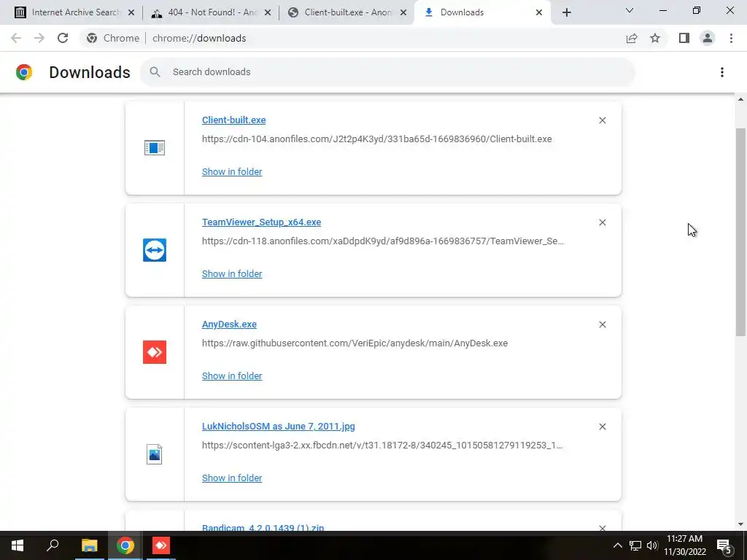The height and width of the screenshot is (560, 747).
Task: Click the raw.githubusercontent.com source URL
Action: point(355,343)
